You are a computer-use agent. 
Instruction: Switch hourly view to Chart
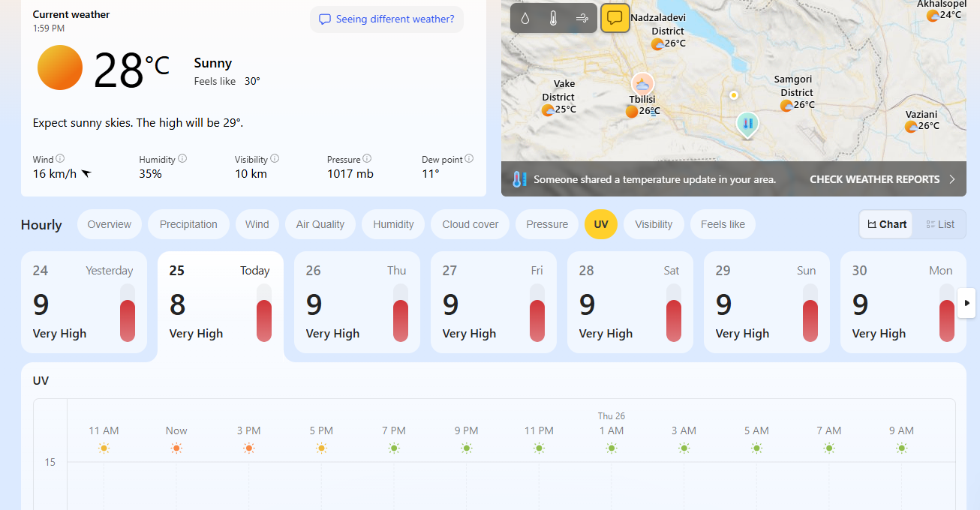coord(886,224)
